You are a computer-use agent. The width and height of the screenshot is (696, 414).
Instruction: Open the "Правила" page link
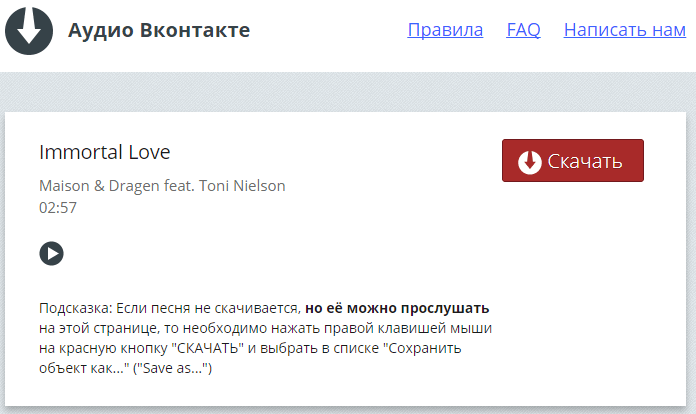pos(445,30)
